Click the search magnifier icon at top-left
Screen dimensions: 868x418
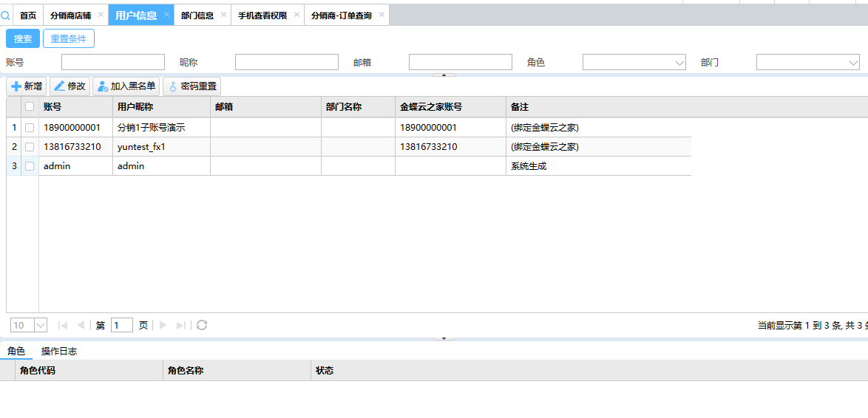click(x=6, y=15)
